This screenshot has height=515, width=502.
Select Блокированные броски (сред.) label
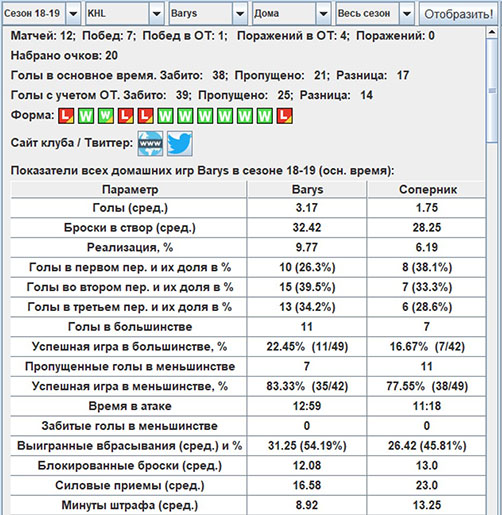130,466
